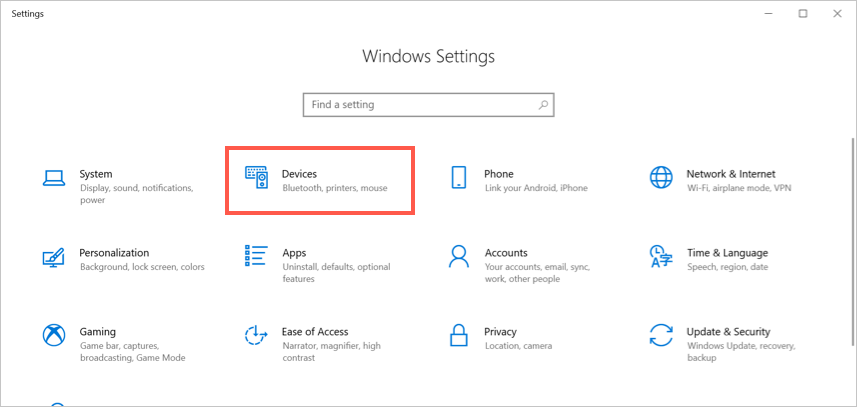Click the magnifier icon in the search box

(543, 104)
